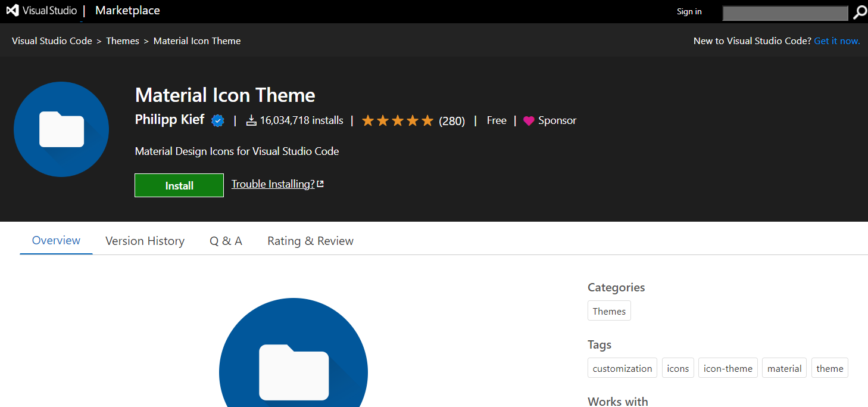Click the Themes breadcrumb link
This screenshot has width=868, height=407.
tap(123, 41)
